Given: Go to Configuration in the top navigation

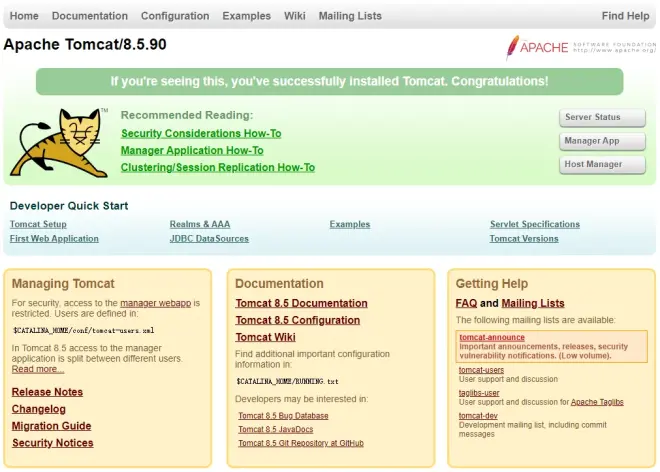Looking at the screenshot, I should pyautogui.click(x=175, y=16).
